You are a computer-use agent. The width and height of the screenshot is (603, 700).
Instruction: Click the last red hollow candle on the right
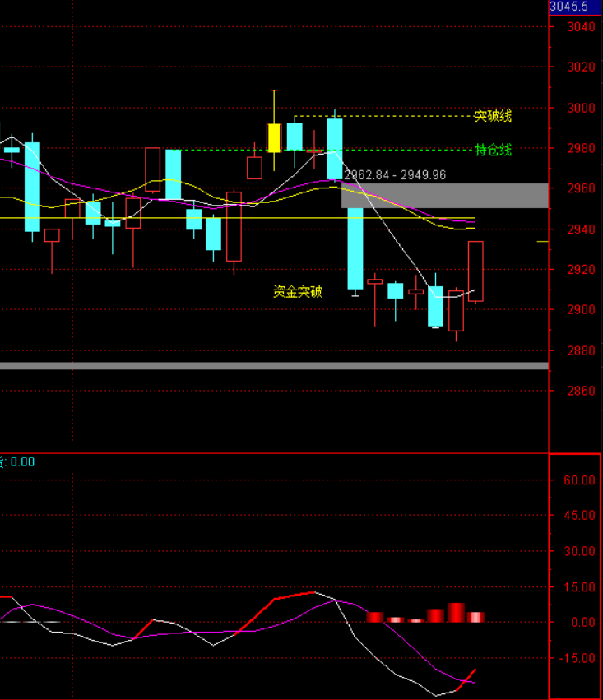click(475, 271)
